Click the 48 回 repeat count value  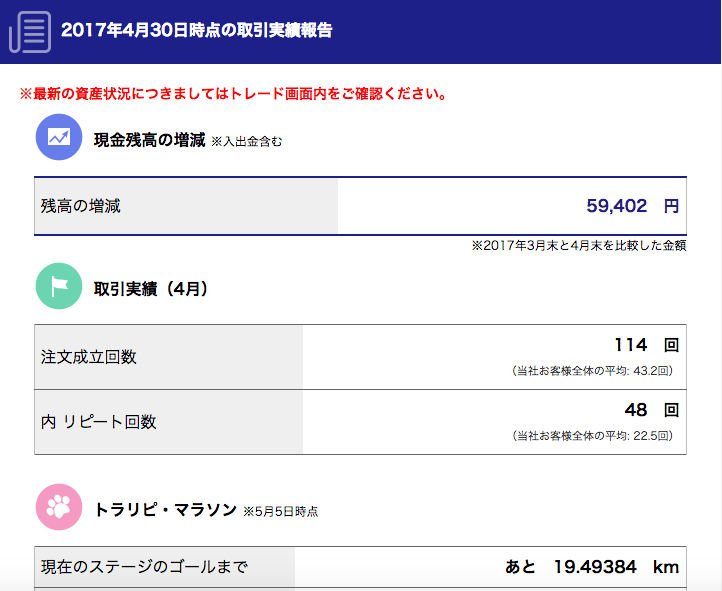pos(652,410)
